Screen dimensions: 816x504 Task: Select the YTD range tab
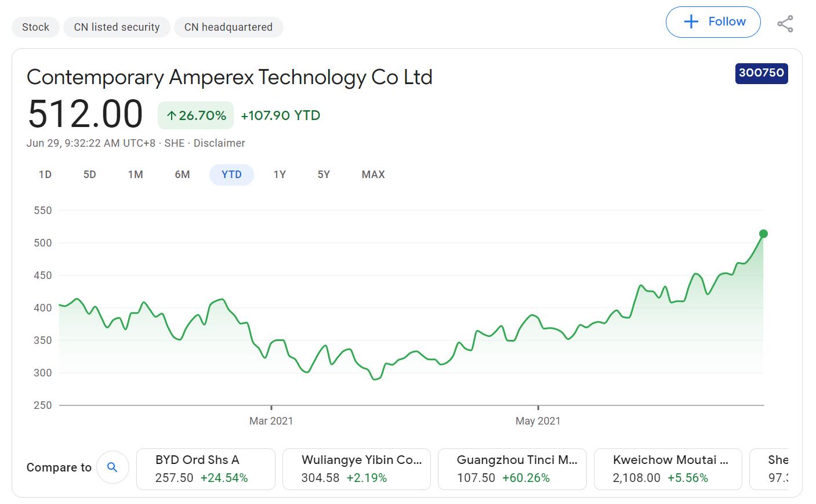click(x=231, y=175)
